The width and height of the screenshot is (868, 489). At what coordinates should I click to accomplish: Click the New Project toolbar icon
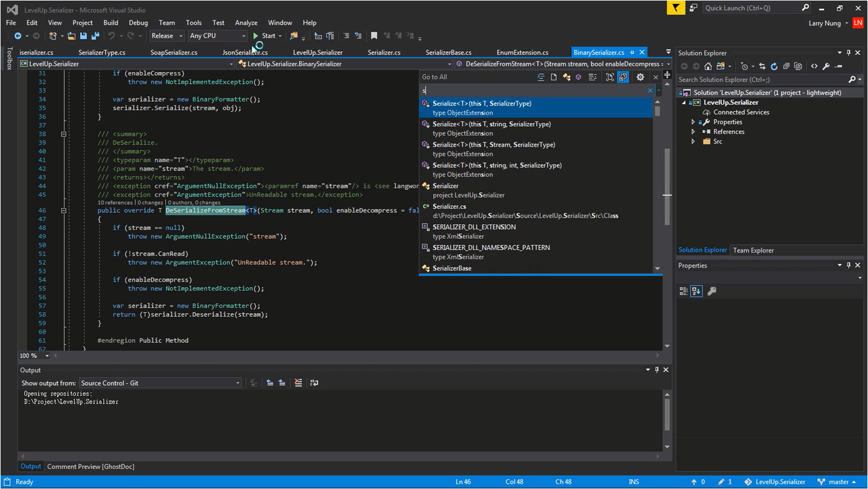53,36
